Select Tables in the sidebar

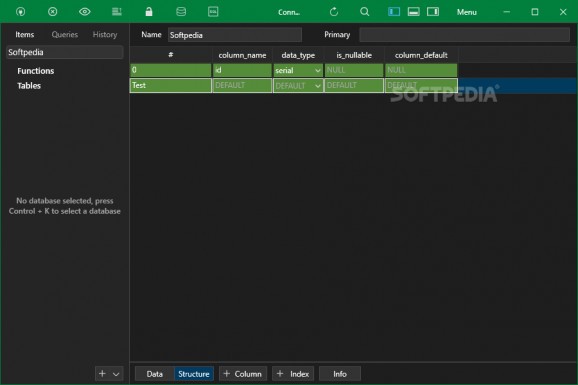coord(29,86)
